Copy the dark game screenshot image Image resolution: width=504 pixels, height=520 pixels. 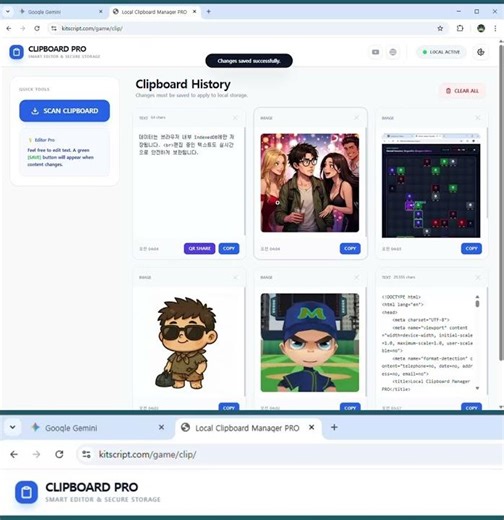coord(471,249)
